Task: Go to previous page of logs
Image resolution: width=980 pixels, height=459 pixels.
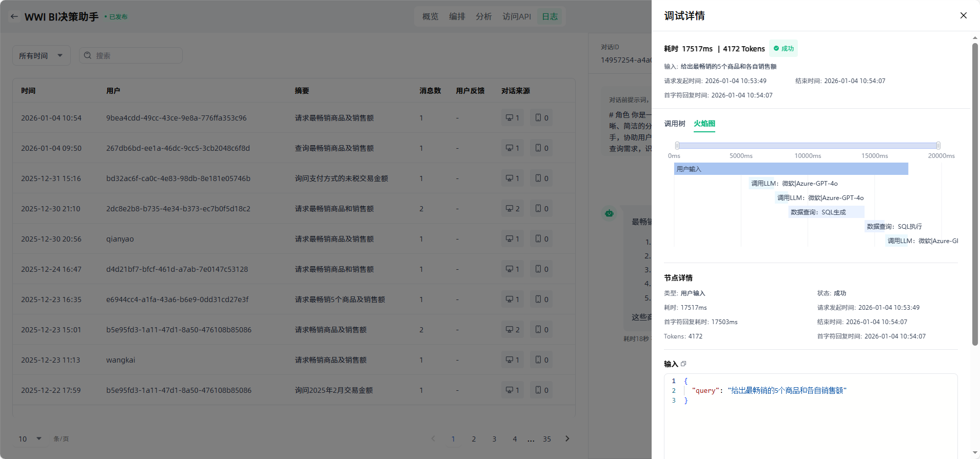Action: point(433,438)
